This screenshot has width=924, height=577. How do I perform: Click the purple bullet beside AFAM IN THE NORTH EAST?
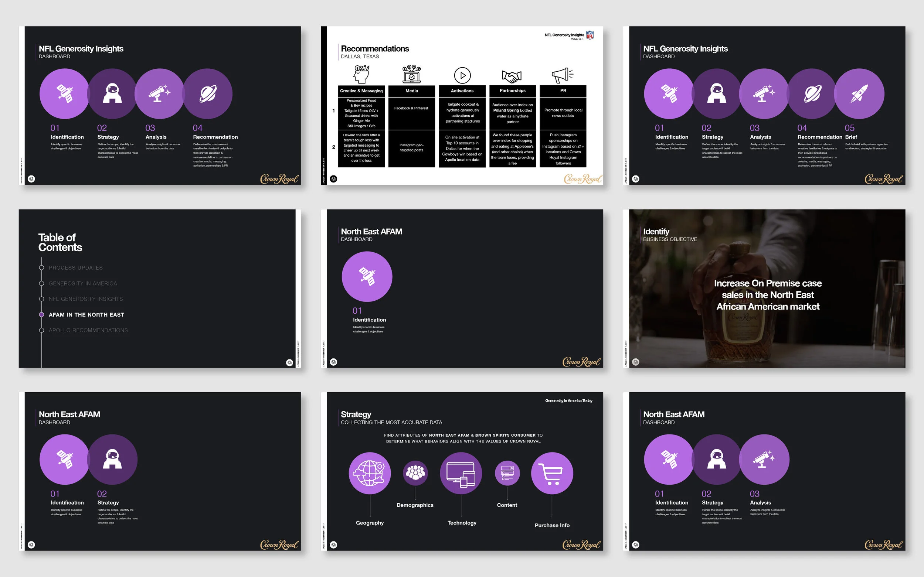[x=42, y=315]
